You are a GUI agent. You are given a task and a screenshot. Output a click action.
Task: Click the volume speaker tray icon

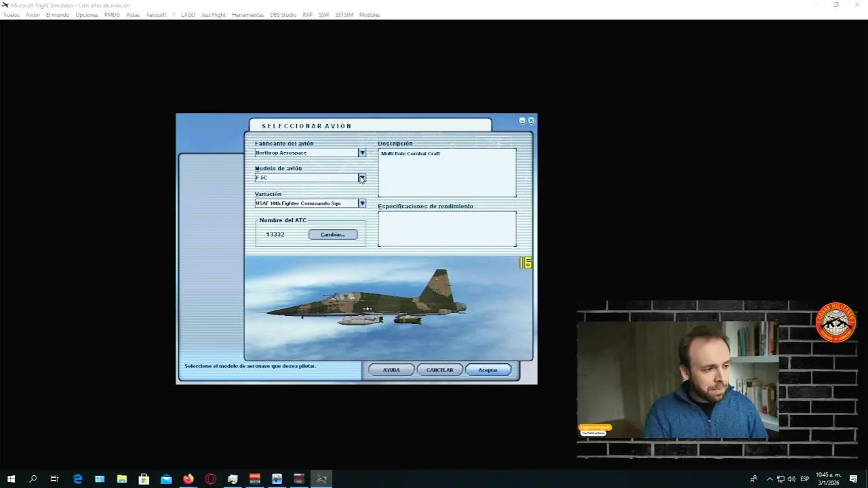(x=791, y=479)
